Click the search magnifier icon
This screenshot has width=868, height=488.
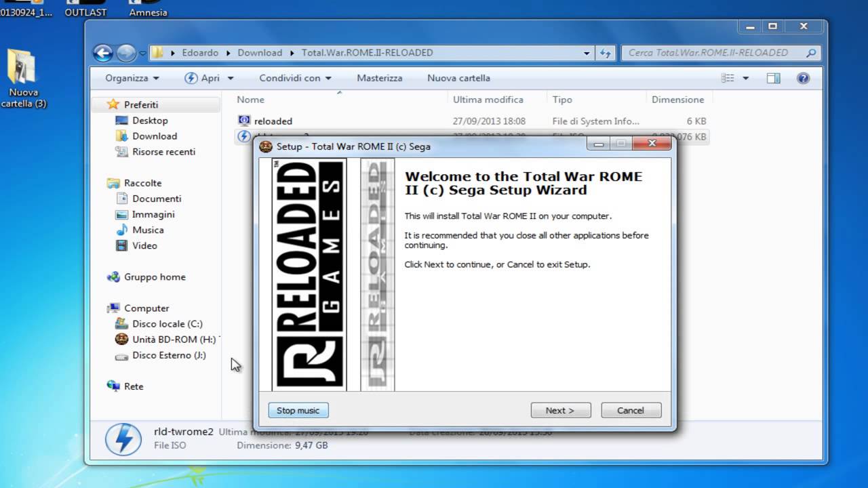click(811, 53)
